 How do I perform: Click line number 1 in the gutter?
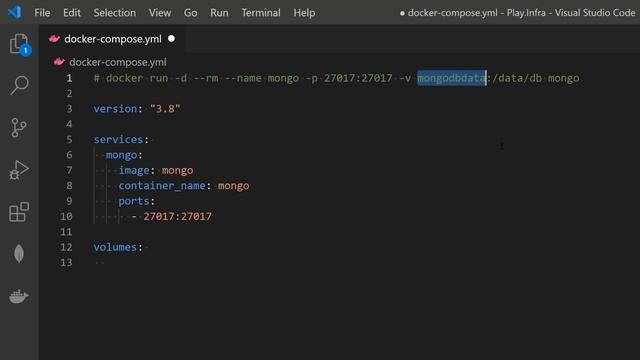(69, 78)
